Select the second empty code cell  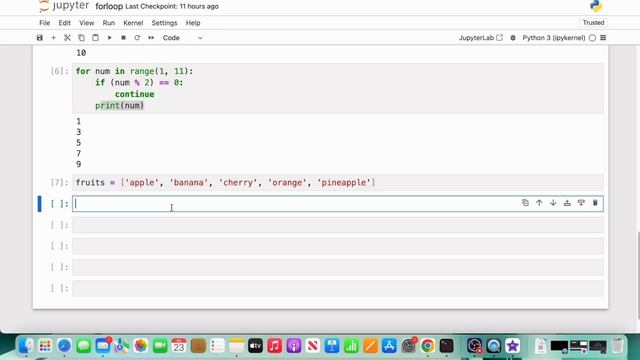338,225
